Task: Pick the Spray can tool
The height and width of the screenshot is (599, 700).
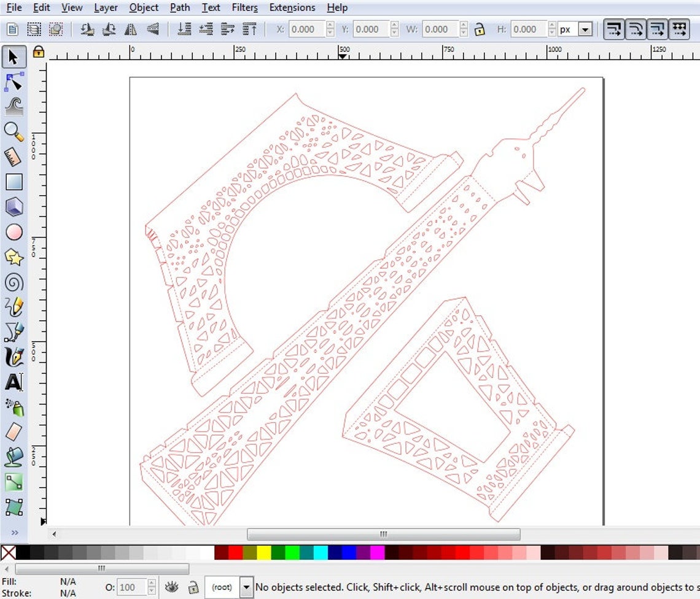Action: (14, 407)
